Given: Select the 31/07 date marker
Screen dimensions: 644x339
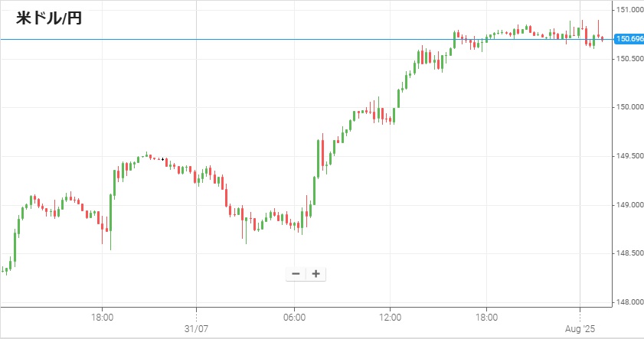Looking at the screenshot, I should (196, 329).
